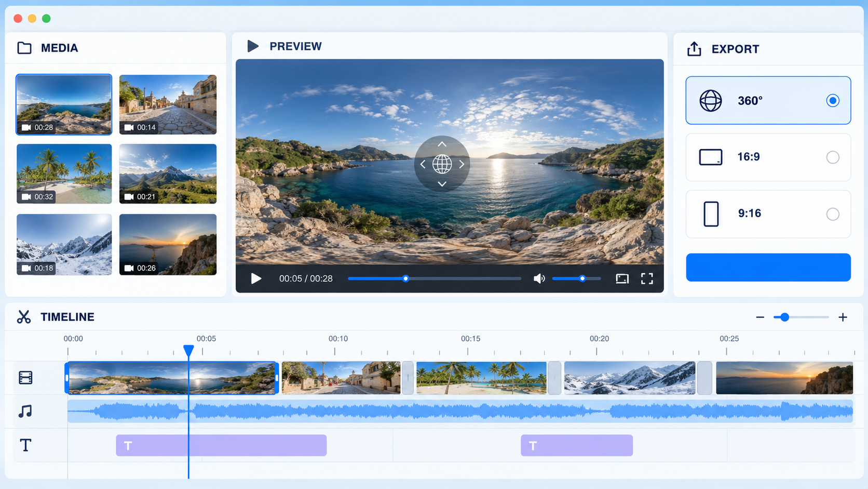This screenshot has height=489, width=868.
Task: Select the 00:18 snowy mountains thumbnail
Action: pos(64,244)
